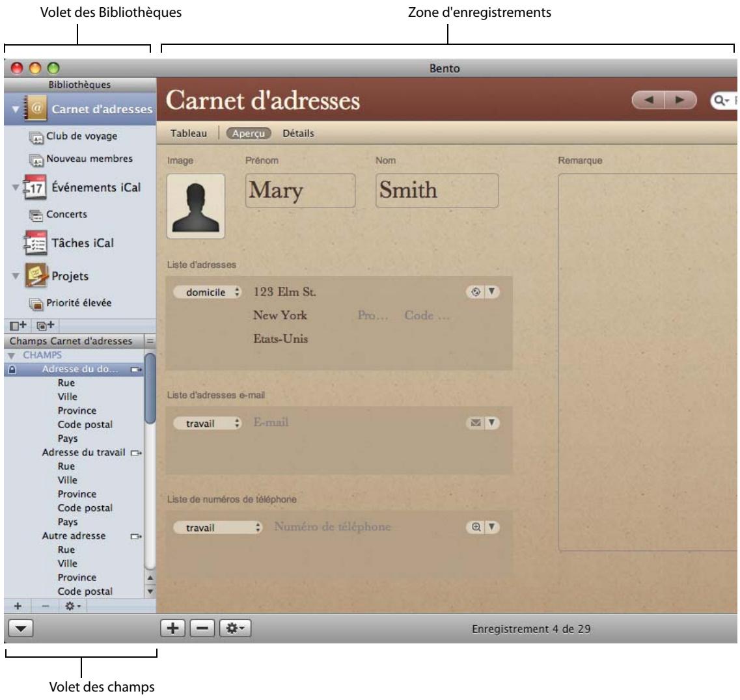Viewport: 740px width, 700px height.
Task: Select Autre adresse field
Action: pos(74,536)
